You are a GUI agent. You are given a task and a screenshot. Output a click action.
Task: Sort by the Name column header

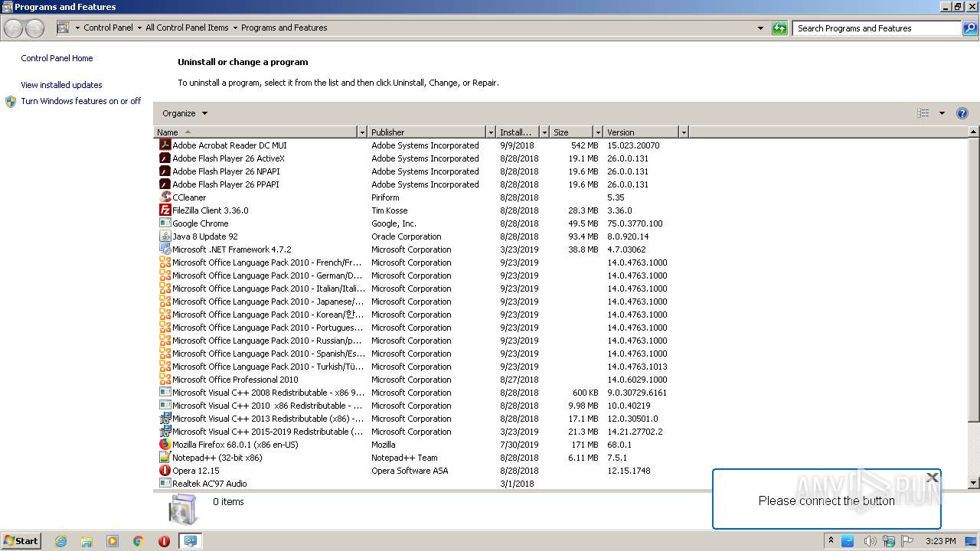[x=256, y=132]
